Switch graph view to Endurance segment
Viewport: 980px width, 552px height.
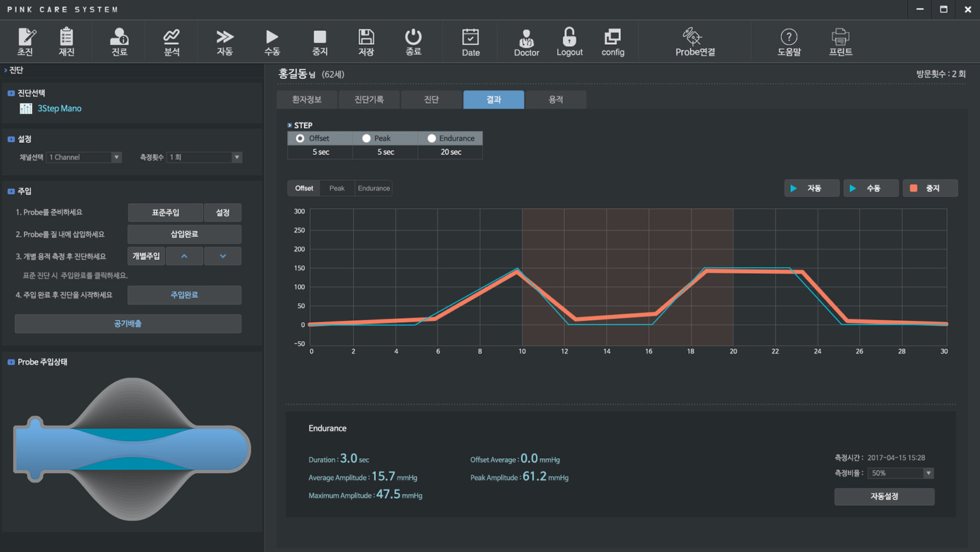click(374, 188)
